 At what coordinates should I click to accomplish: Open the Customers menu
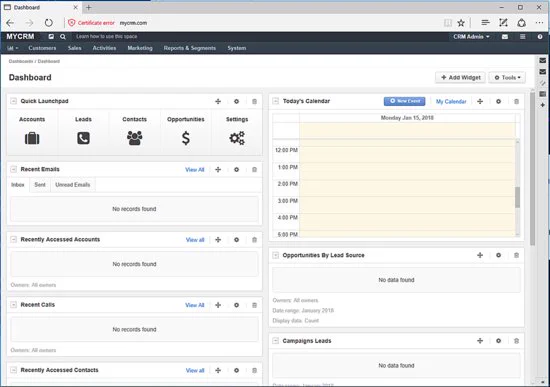[x=42, y=48]
